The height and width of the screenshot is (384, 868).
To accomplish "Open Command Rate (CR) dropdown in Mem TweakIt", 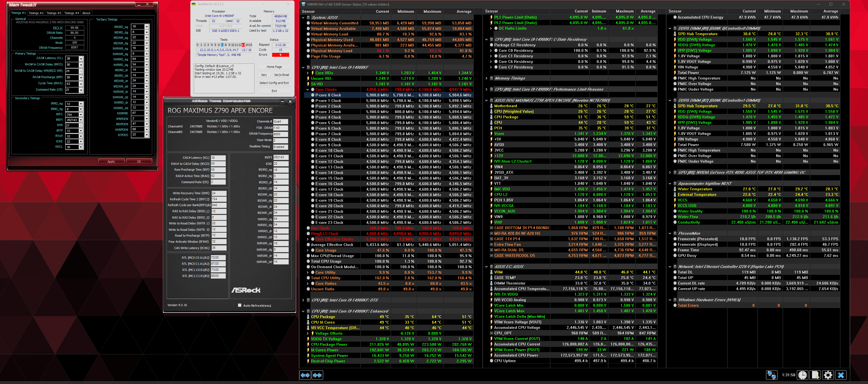I will pyautogui.click(x=81, y=90).
